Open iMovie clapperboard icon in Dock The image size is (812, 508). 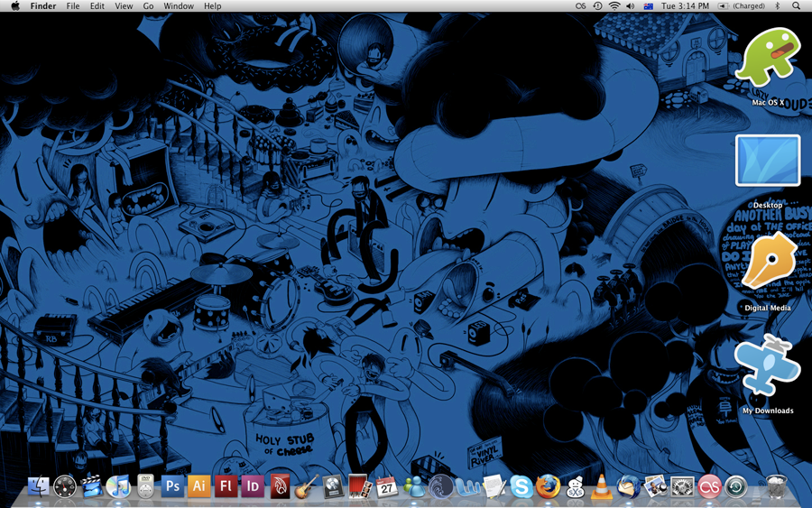[x=92, y=486]
